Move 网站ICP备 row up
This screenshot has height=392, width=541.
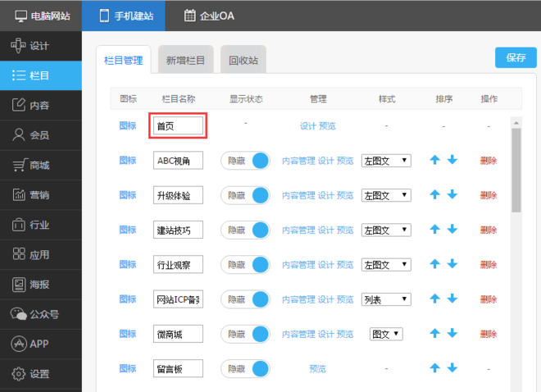[x=434, y=299]
